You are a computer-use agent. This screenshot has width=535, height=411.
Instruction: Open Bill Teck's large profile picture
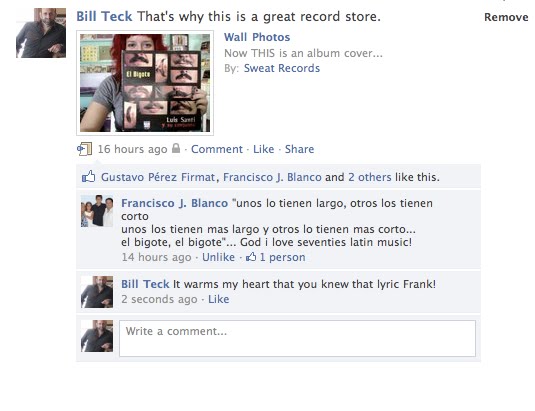(x=41, y=33)
